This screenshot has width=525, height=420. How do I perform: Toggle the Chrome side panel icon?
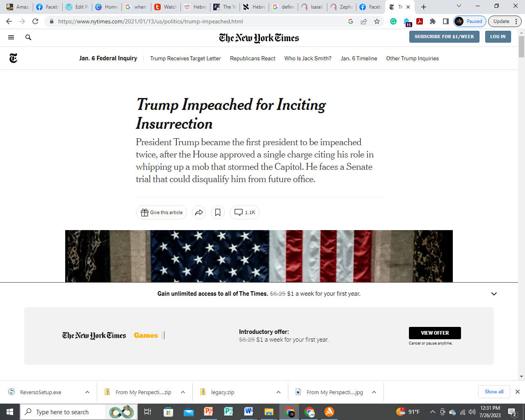click(446, 21)
